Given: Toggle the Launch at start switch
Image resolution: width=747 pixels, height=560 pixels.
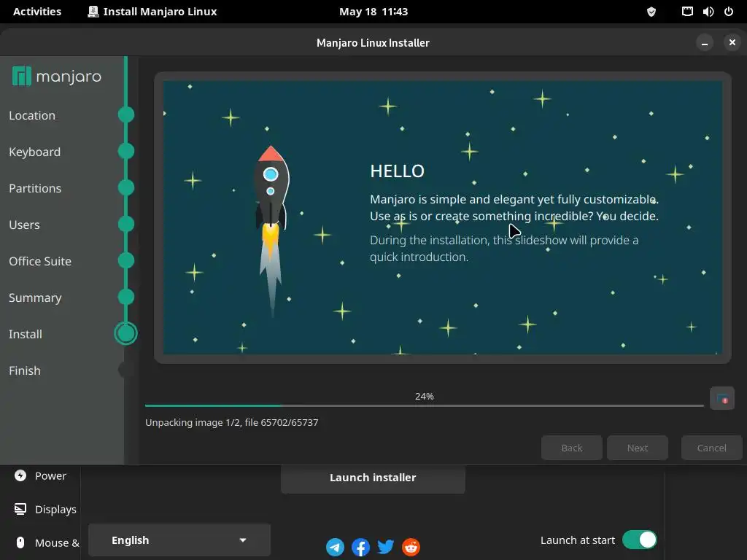Looking at the screenshot, I should (640, 540).
